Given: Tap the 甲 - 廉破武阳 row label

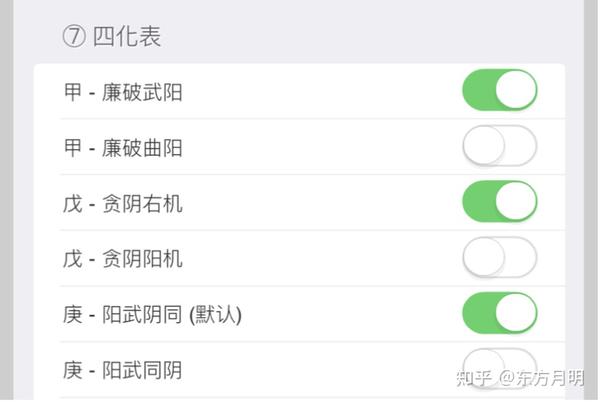Looking at the screenshot, I should pyautogui.click(x=123, y=93).
